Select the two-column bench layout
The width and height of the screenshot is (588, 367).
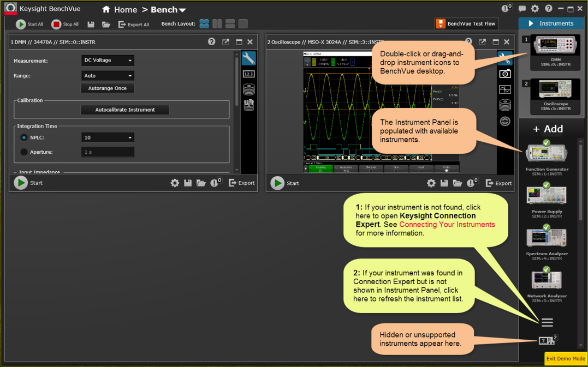pyautogui.click(x=217, y=24)
